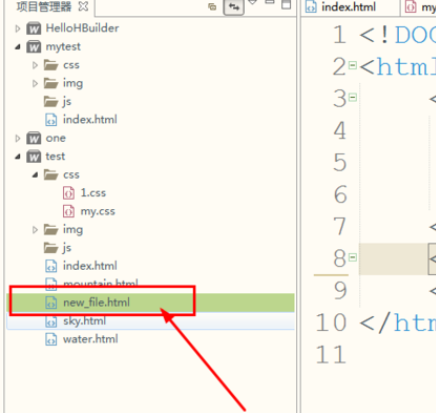Select the js folder icon under mytest
The height and width of the screenshot is (413, 436).
tap(51, 102)
